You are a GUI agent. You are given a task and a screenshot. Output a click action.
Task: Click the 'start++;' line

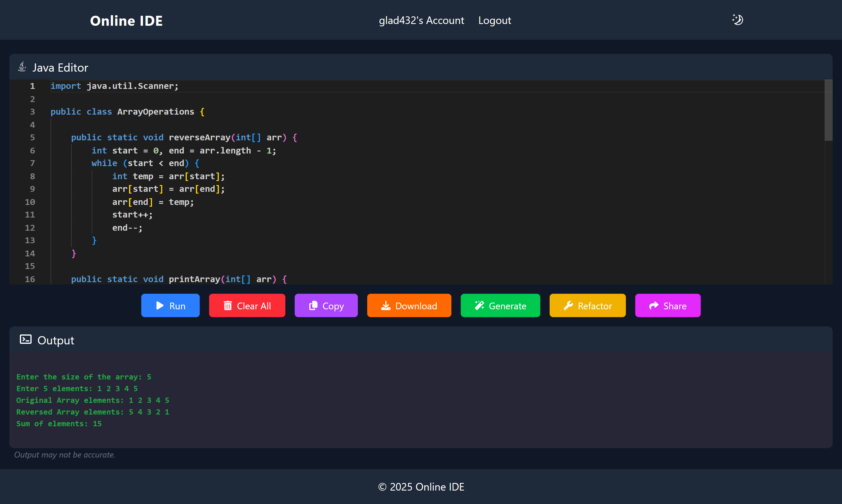tap(132, 215)
